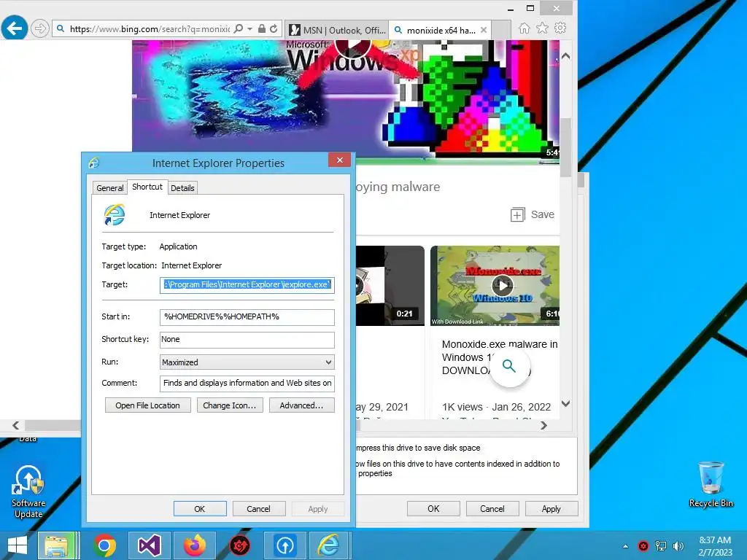
Task: Click OK in the background drive properties window
Action: (x=433, y=508)
